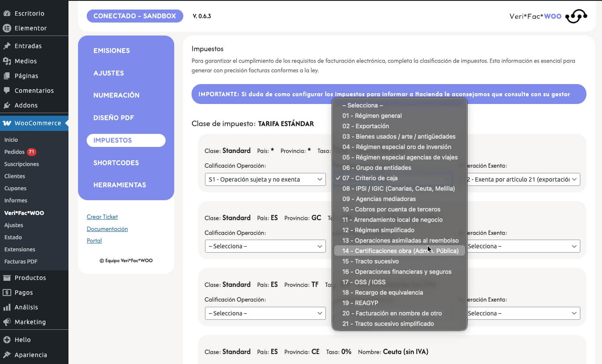Choose 08 - IPSI / IGIC option
The width and height of the screenshot is (602, 364).
[x=400, y=188]
